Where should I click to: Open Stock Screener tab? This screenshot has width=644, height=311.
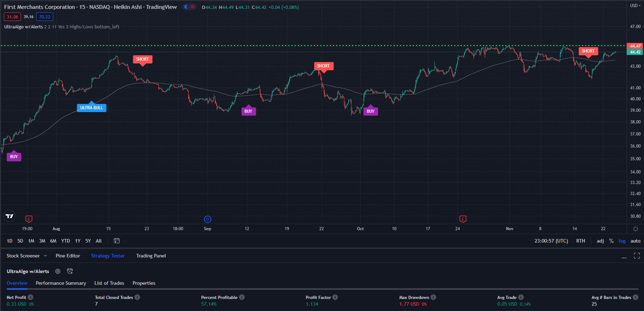click(24, 256)
